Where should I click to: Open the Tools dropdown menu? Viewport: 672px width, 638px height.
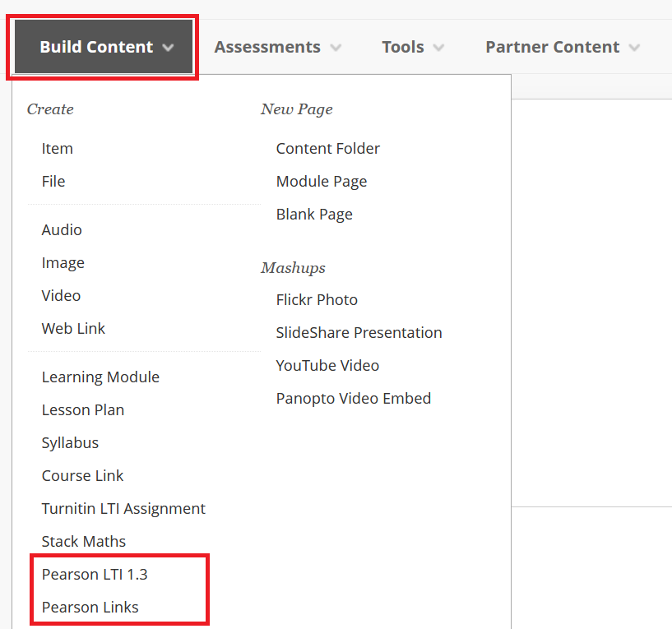click(413, 47)
